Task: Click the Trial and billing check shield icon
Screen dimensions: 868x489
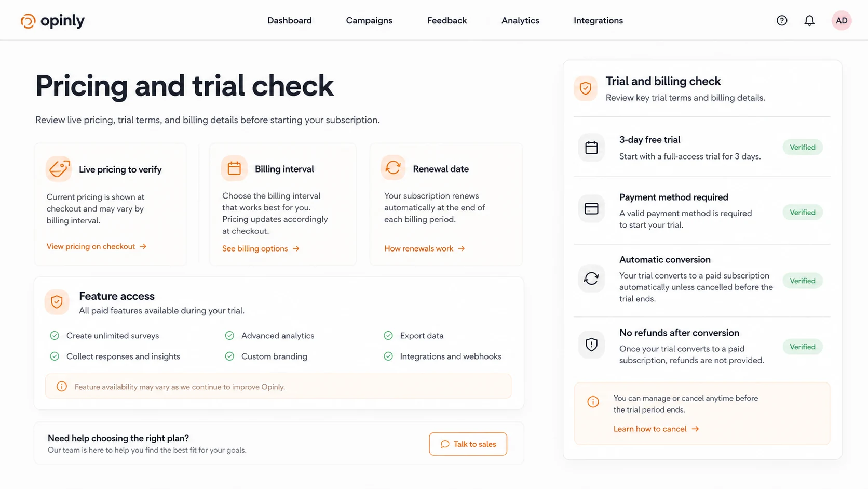Action: [x=586, y=88]
